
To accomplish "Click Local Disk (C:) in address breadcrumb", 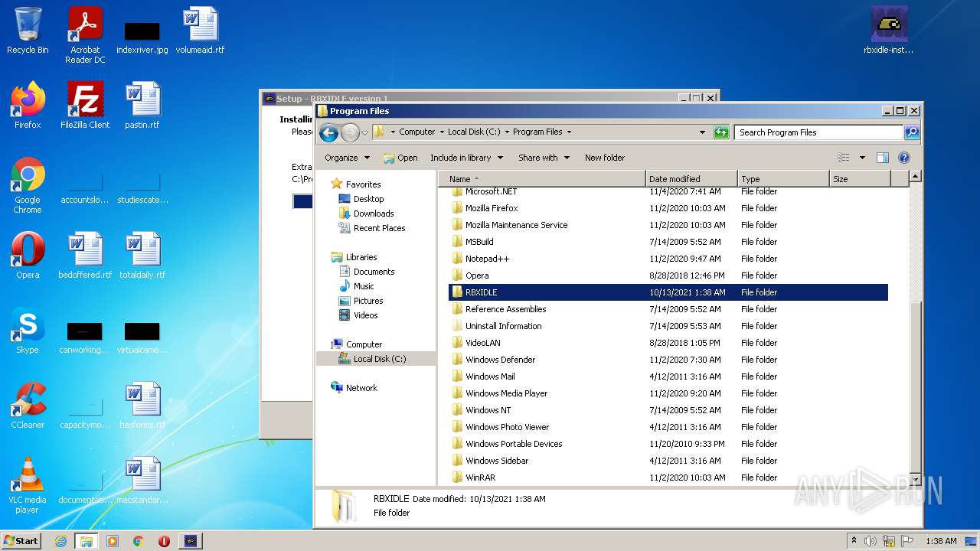I will coord(474,132).
